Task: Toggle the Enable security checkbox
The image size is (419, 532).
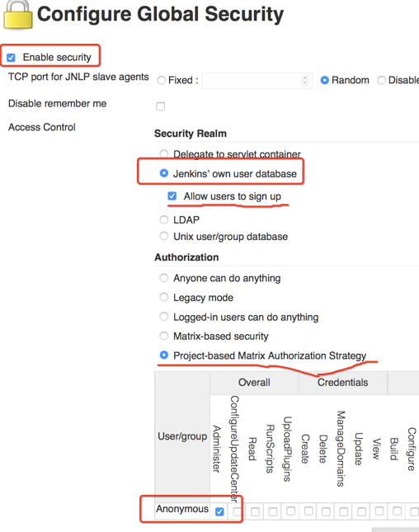Action: tap(12, 58)
